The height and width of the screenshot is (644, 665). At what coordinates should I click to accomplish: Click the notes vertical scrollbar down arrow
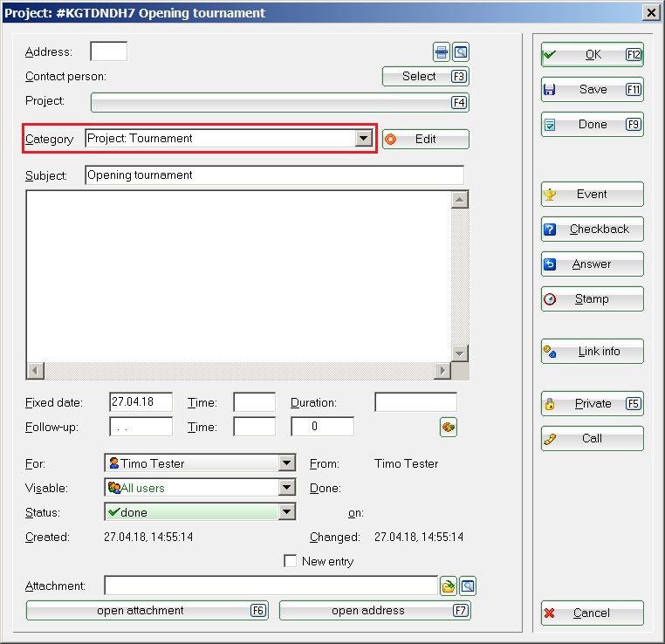click(459, 353)
